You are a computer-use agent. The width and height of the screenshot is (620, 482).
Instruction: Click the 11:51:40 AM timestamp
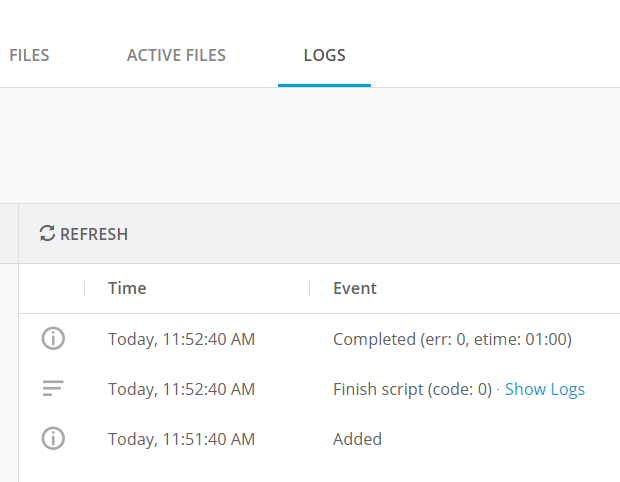pyautogui.click(x=181, y=438)
